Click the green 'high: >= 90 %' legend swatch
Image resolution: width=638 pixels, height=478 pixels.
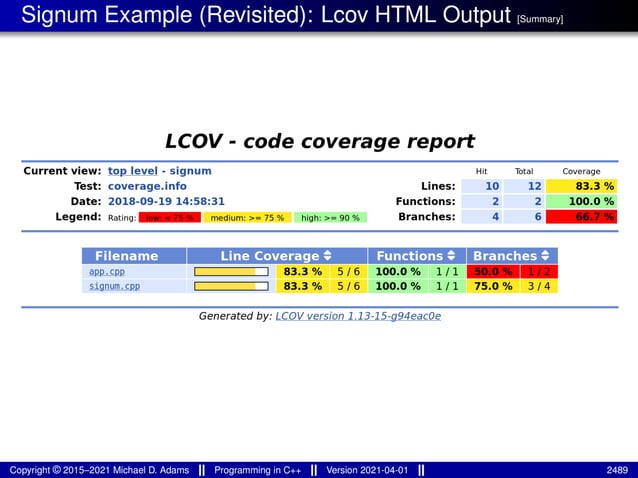tap(330, 218)
